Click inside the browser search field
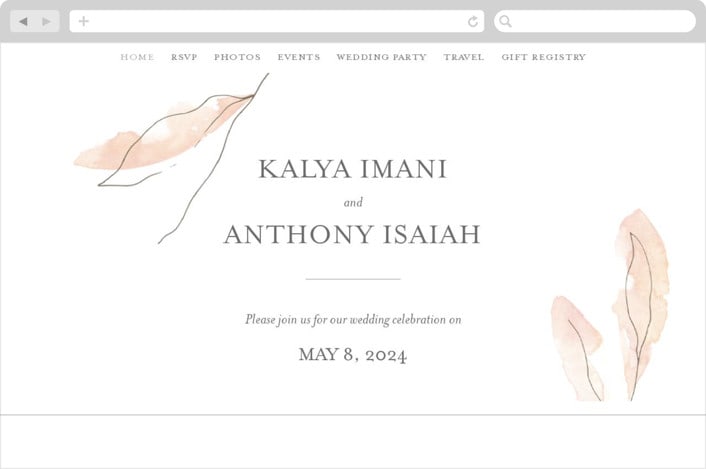This screenshot has height=469, width=706. [595, 21]
